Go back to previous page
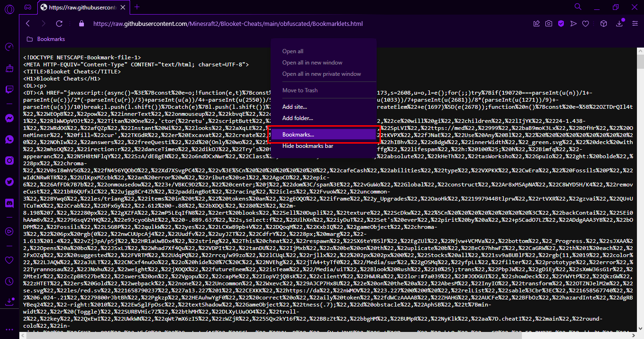The width and height of the screenshot is (644, 339). pyautogui.click(x=28, y=24)
